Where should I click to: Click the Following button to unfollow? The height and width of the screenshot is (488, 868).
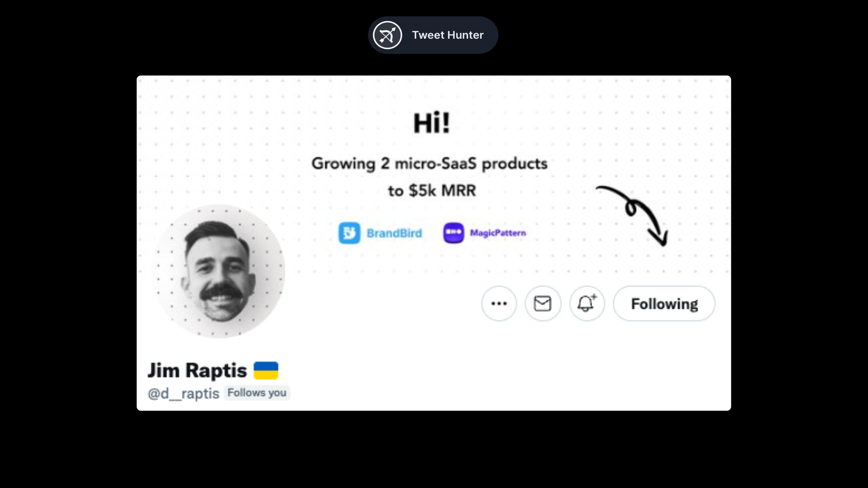pos(664,304)
